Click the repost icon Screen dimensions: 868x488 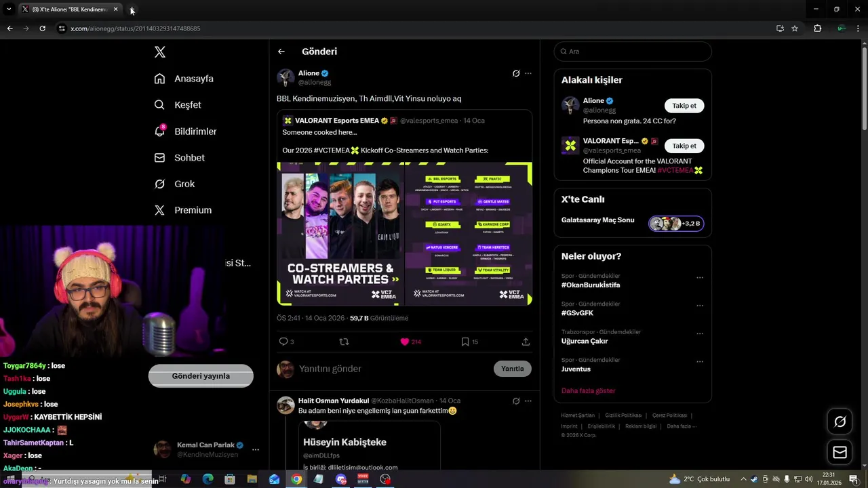point(344,342)
